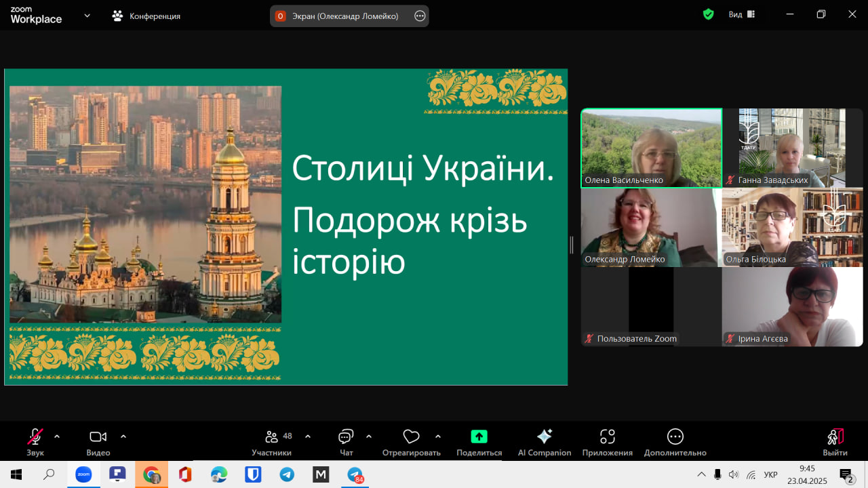The width and height of the screenshot is (868, 488).
Task: Open the Приложения apps icon
Action: pyautogui.click(x=607, y=437)
